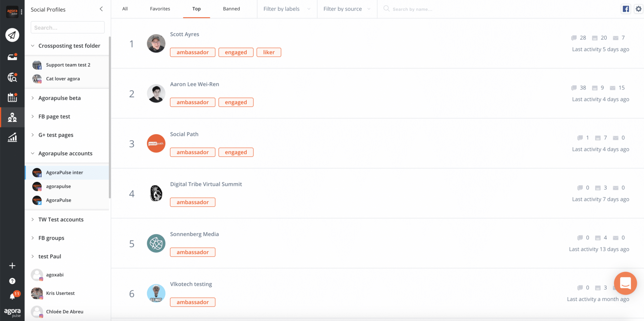
Task: Open the Filter by labels dropdown
Action: pyautogui.click(x=286, y=9)
